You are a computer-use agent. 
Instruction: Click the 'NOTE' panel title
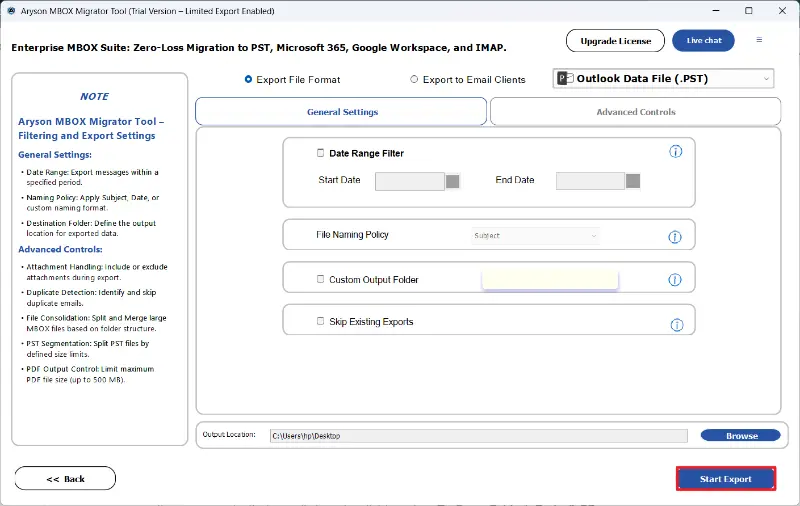click(94, 96)
